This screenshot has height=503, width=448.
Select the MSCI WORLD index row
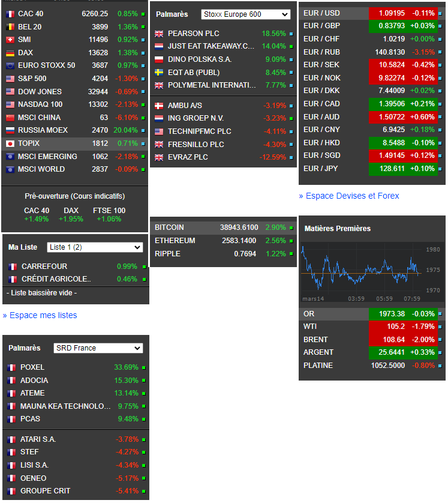(x=74, y=169)
